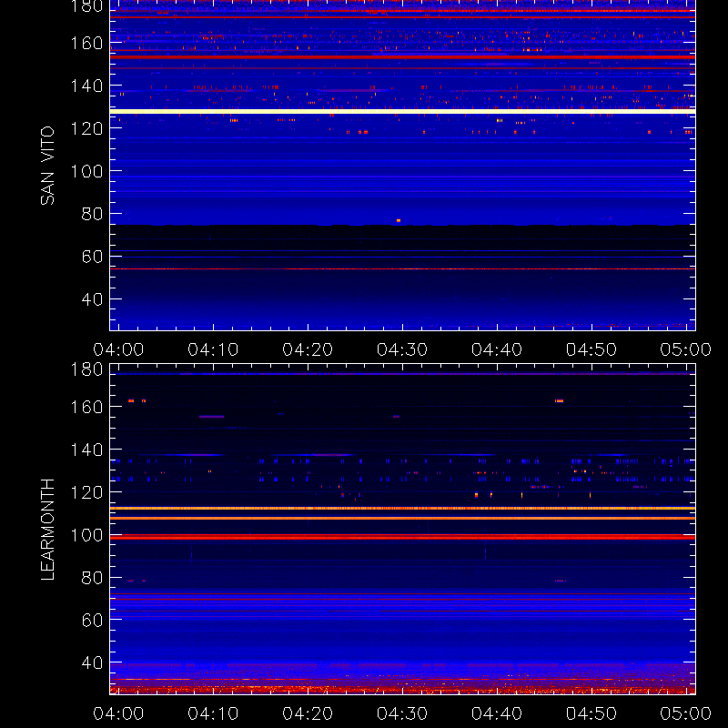Click bright white band in San Vito spectrum
The image size is (728, 728).
(402, 111)
